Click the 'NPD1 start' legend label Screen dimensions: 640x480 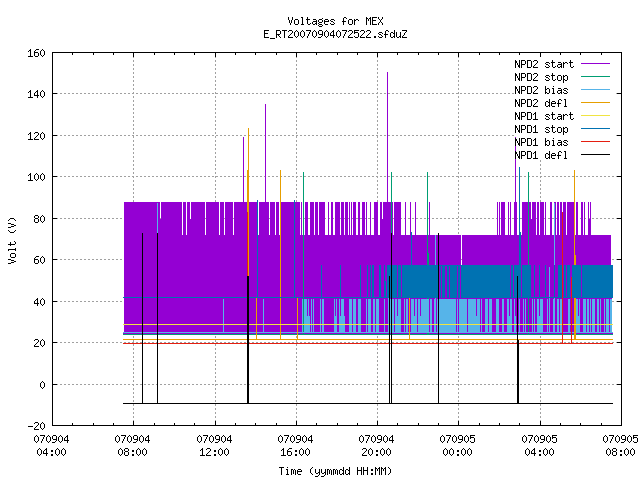click(544, 116)
